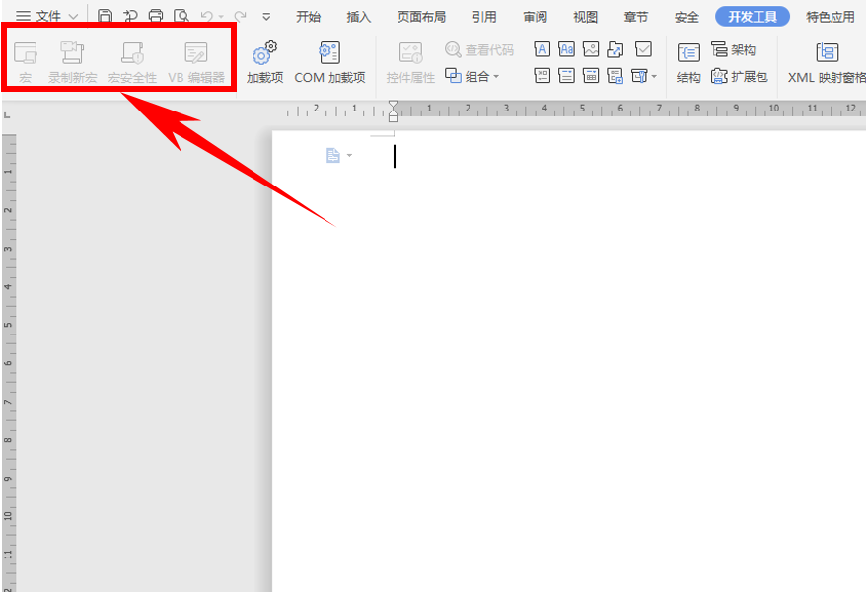Image resolution: width=868 pixels, height=594 pixels.
Task: Open COM 加载项 add-ins
Action: tap(329, 62)
